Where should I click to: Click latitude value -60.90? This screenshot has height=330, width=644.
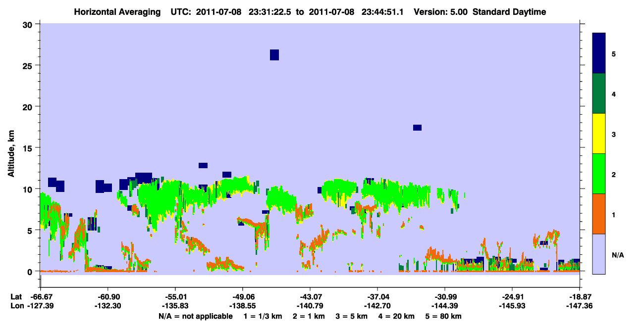click(x=107, y=297)
